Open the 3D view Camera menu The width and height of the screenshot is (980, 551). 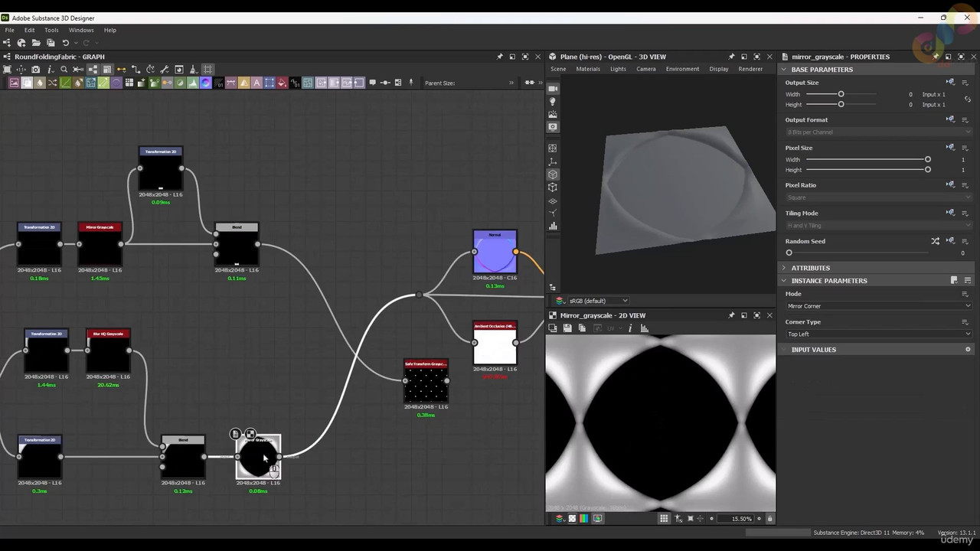(646, 69)
